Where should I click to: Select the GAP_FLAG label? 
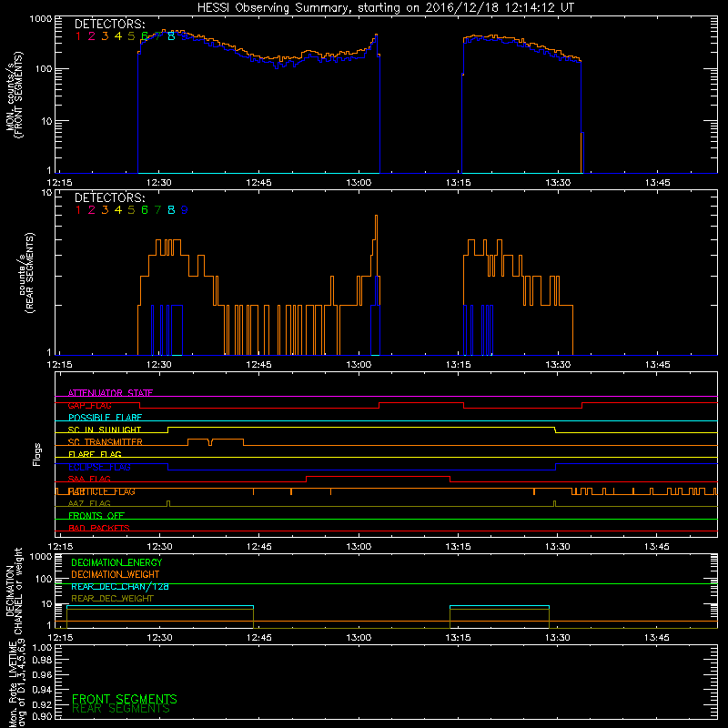pos(89,405)
